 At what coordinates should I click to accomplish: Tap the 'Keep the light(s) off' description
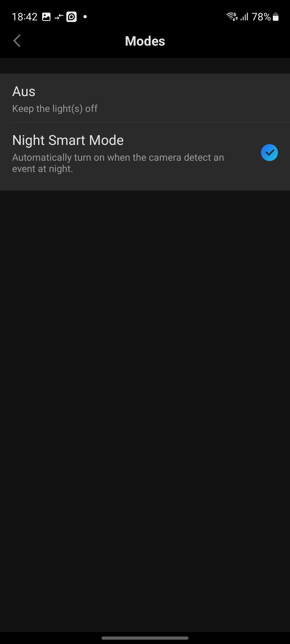tap(55, 109)
